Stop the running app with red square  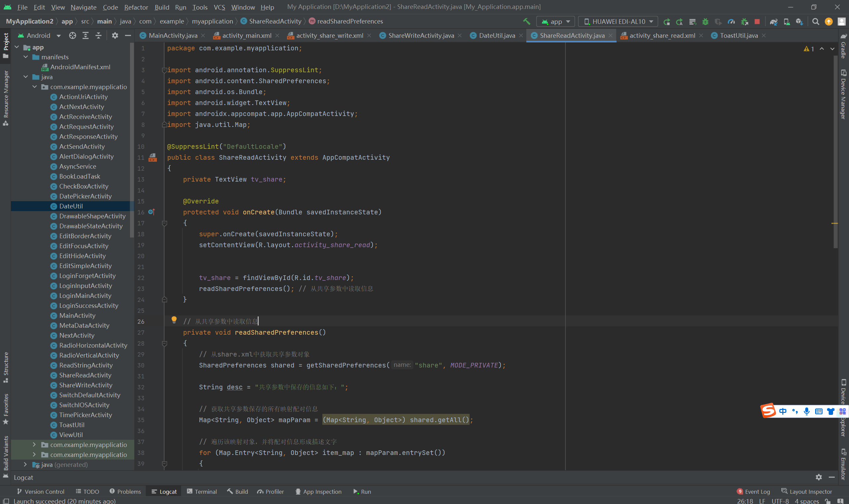[757, 22]
